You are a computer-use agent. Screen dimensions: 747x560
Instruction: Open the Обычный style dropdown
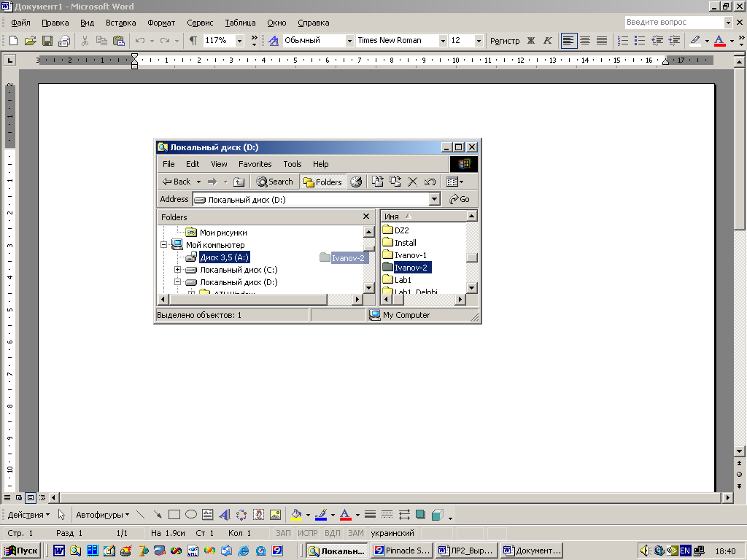349,41
